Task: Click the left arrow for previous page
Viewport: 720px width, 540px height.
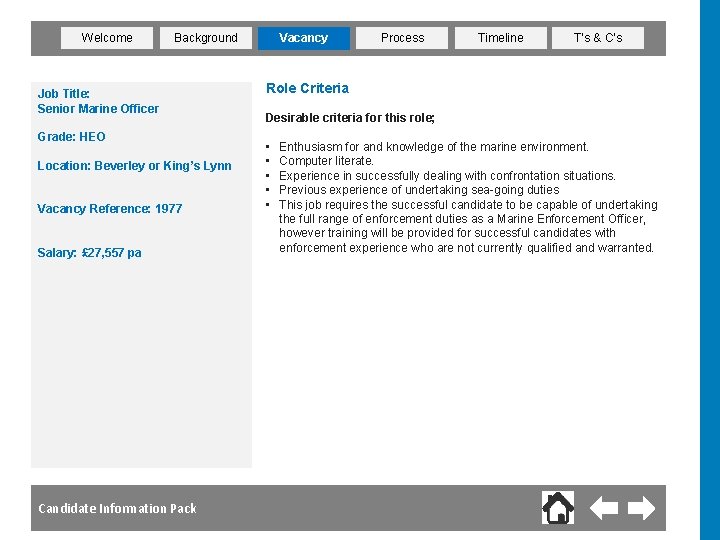Action: tap(603, 508)
